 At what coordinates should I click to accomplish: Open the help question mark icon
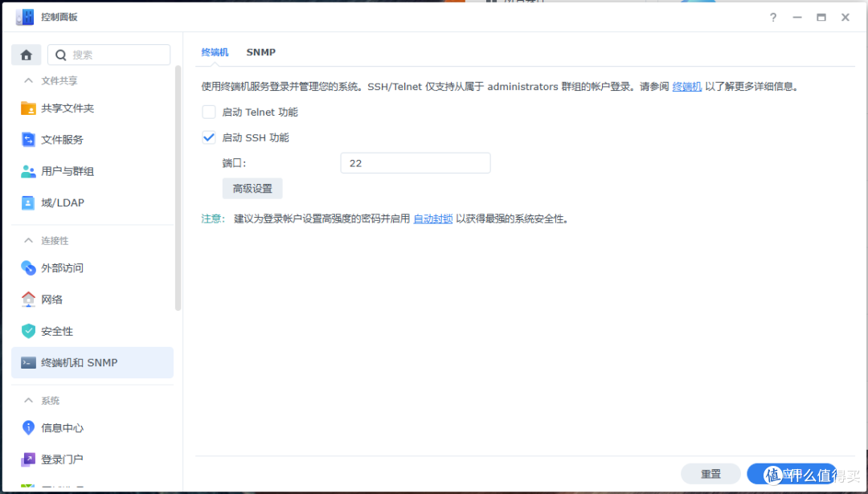click(773, 18)
